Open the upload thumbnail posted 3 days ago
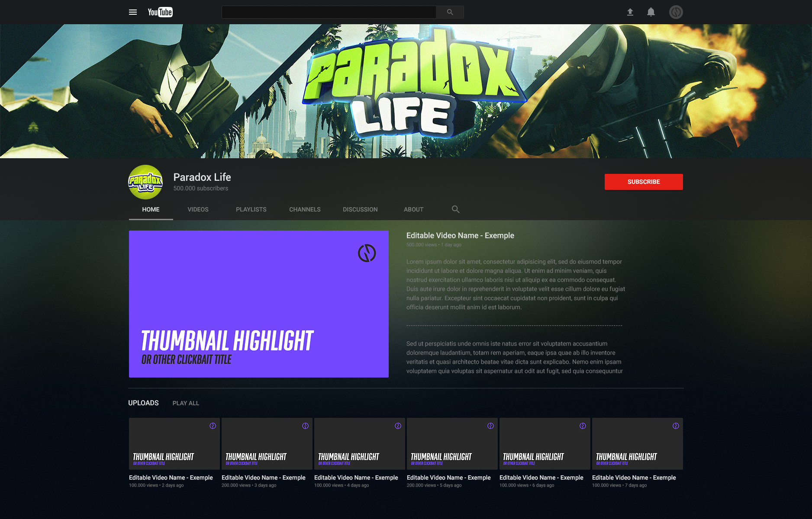The height and width of the screenshot is (519, 812). click(267, 444)
